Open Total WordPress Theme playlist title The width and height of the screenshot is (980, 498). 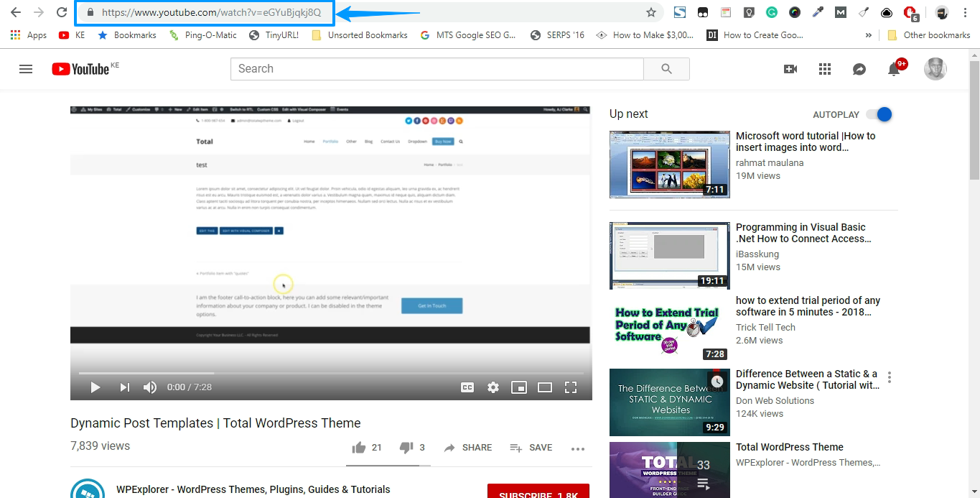click(x=790, y=447)
